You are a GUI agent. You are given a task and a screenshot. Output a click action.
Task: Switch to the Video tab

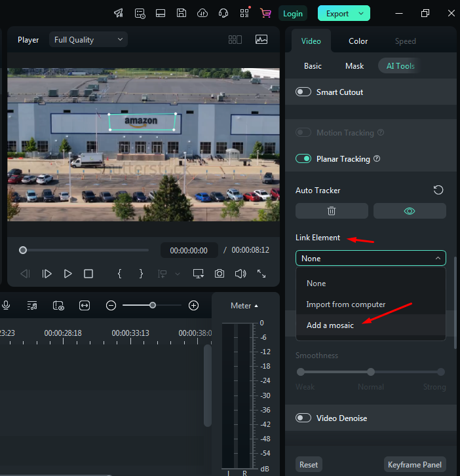click(x=311, y=41)
